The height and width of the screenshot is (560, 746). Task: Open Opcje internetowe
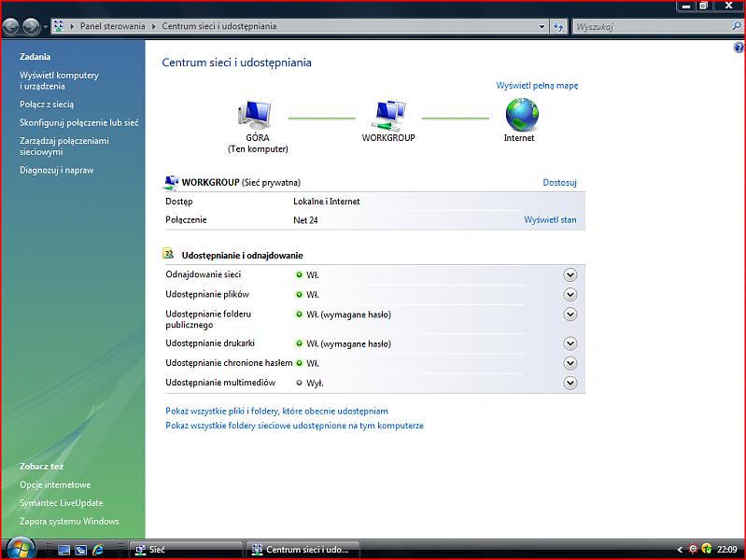pos(55,484)
